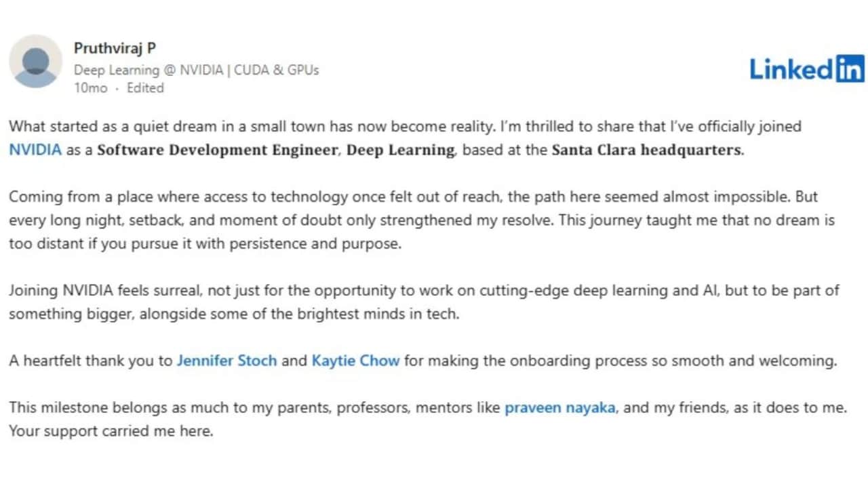Viewport: 868px width, 488px height.
Task: Click the "10mo" post timestamp
Action: 90,88
